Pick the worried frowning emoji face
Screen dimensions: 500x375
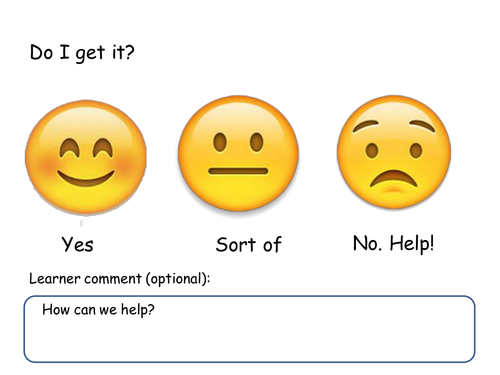click(x=394, y=152)
